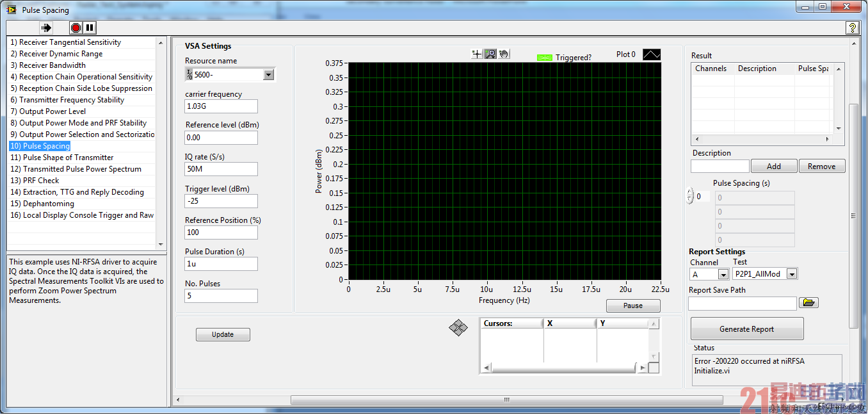Image resolution: width=868 pixels, height=415 pixels.
Task: Click the Trigger level (dBm) field
Action: [x=221, y=201]
